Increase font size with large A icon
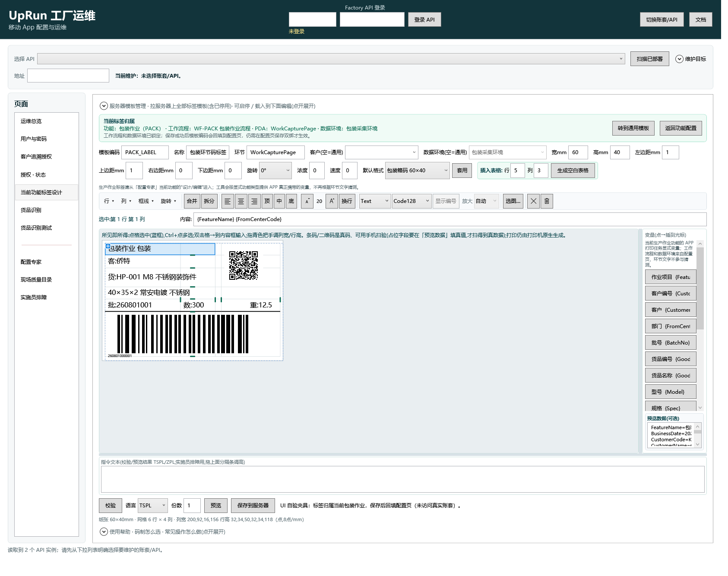The image size is (728, 576). click(332, 201)
